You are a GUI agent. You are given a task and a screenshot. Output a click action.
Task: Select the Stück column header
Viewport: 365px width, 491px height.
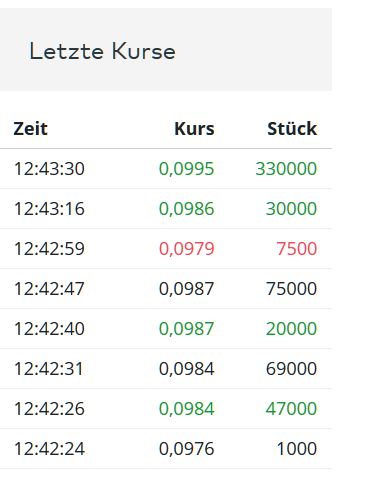tap(292, 129)
